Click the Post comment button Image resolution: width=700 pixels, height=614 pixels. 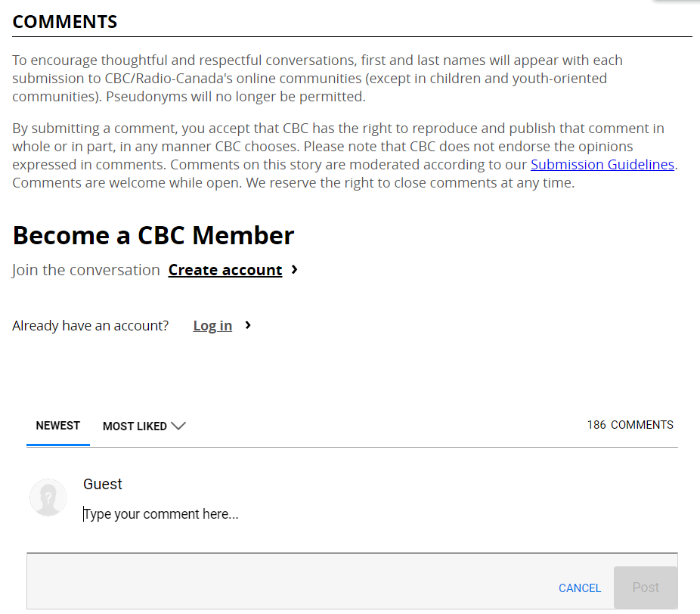coord(646,588)
